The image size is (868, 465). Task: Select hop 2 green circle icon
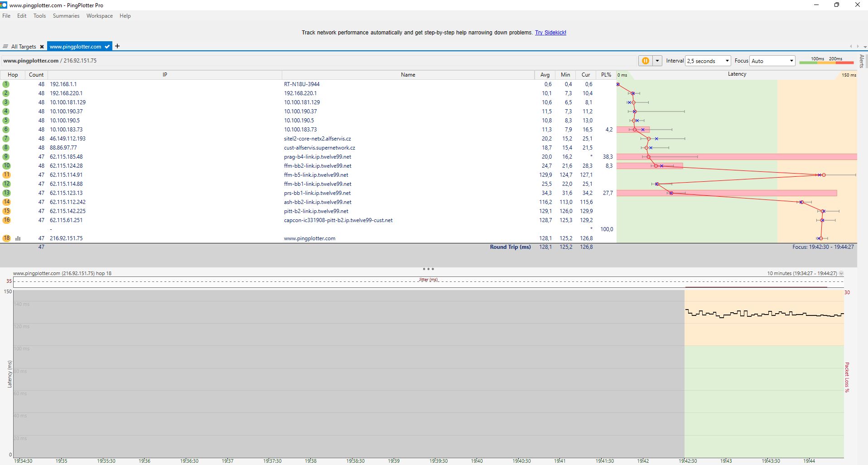coord(6,93)
